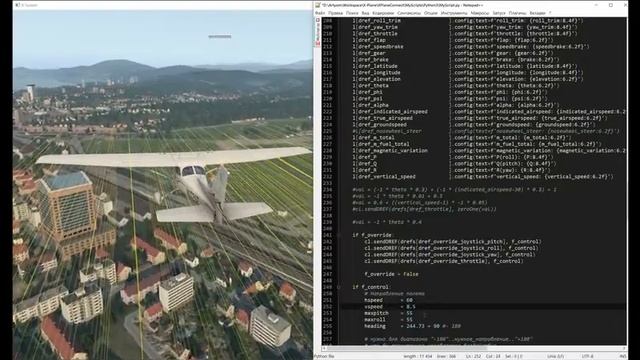Click the 'Ln : 252' status bar entry
640x360 pixels.
[x=473, y=356]
